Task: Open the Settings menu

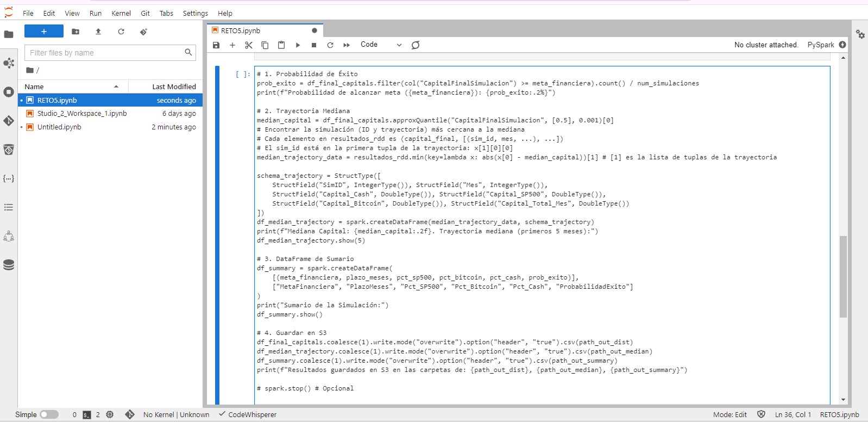Action: (x=196, y=13)
